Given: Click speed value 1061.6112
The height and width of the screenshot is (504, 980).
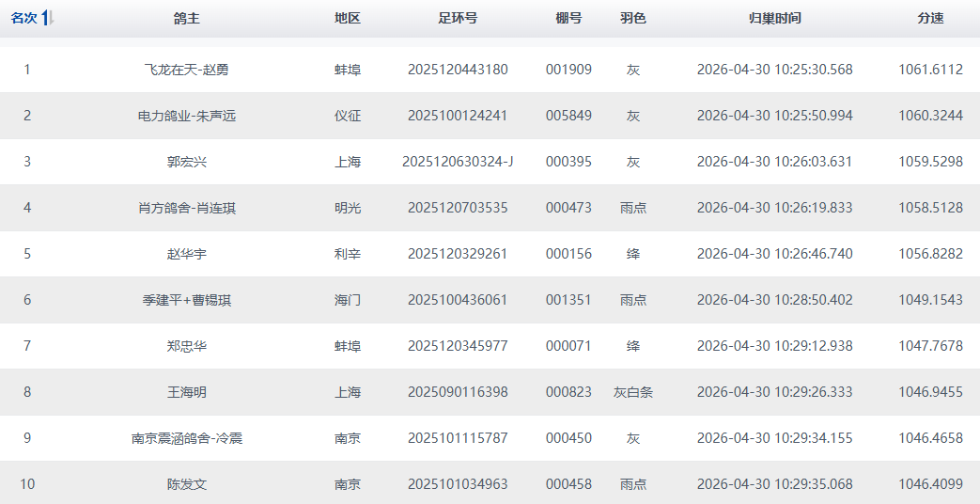Looking at the screenshot, I should (930, 70).
